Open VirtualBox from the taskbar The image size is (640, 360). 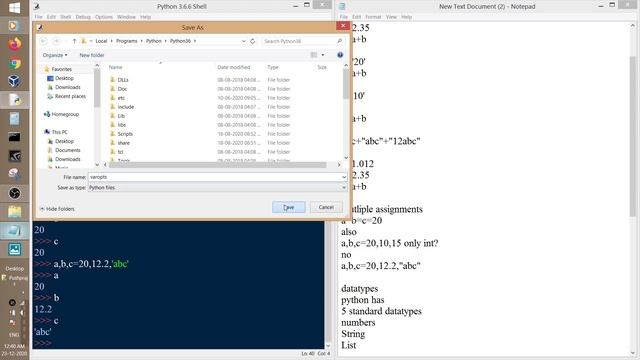(x=14, y=81)
